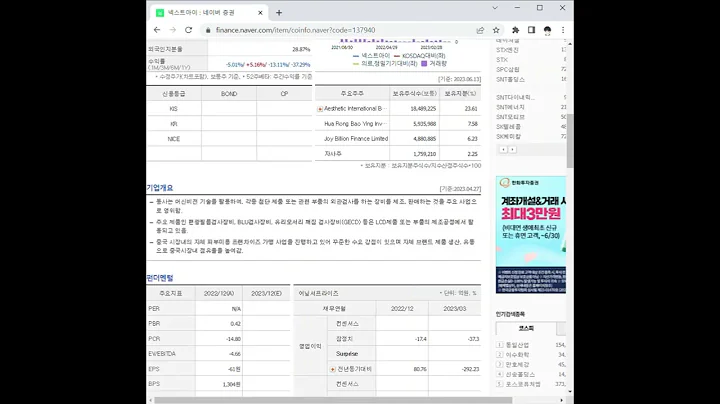
Task: Open the rank 5 포스코퓨처엠 popular stock
Action: (x=523, y=384)
